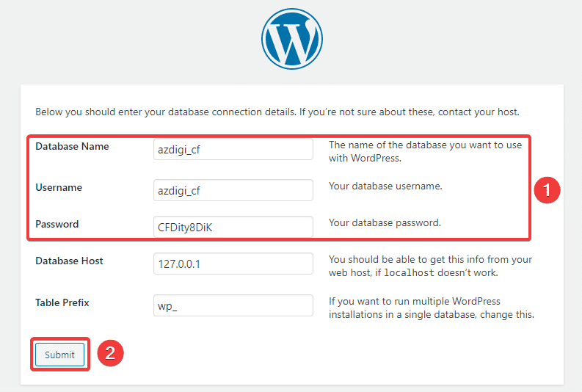Click the intro paragraph about connection details
Image resolution: width=582 pixels, height=392 pixels.
click(277, 112)
